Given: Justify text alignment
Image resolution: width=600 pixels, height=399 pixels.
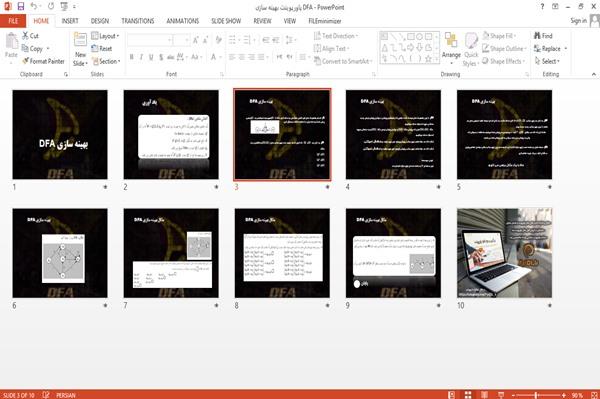Looking at the screenshot, I should pos(261,57).
